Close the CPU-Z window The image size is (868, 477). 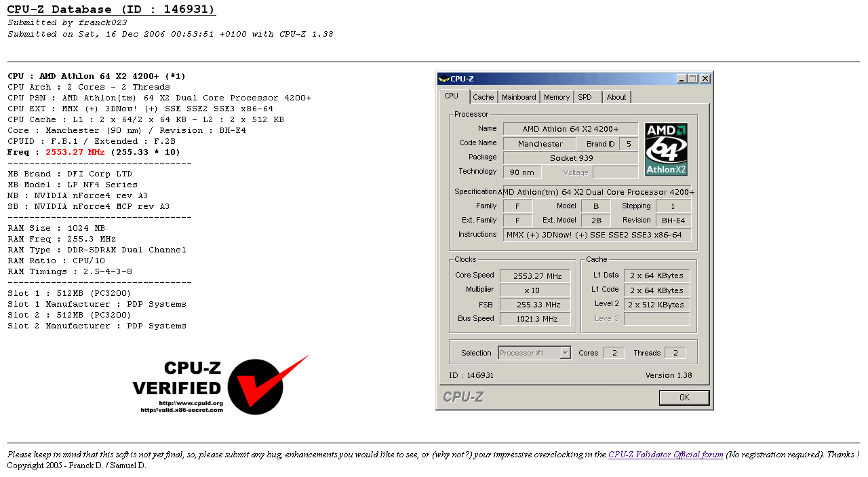coord(705,79)
